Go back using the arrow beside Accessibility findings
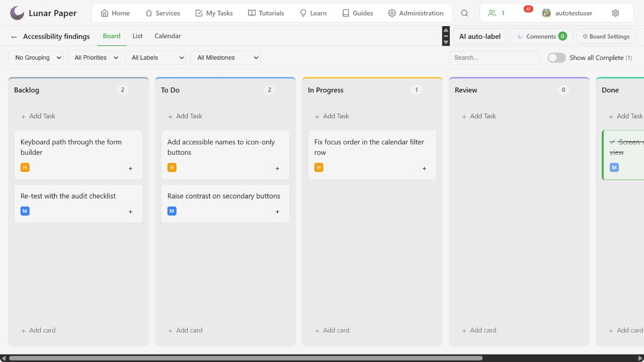Screen dimensions: 644x362 pyautogui.click(x=14, y=37)
